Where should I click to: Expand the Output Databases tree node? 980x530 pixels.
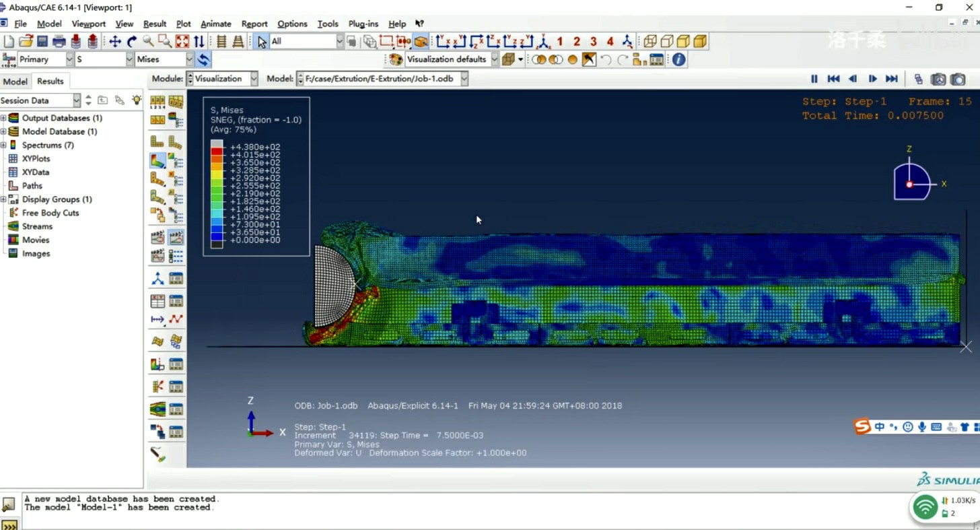[3, 118]
